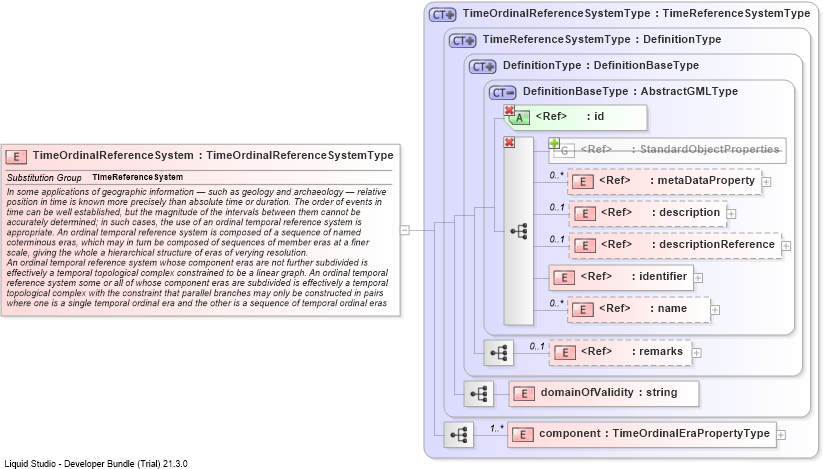Select the id attribute reference box
This screenshot has height=469, width=823.
576,118
